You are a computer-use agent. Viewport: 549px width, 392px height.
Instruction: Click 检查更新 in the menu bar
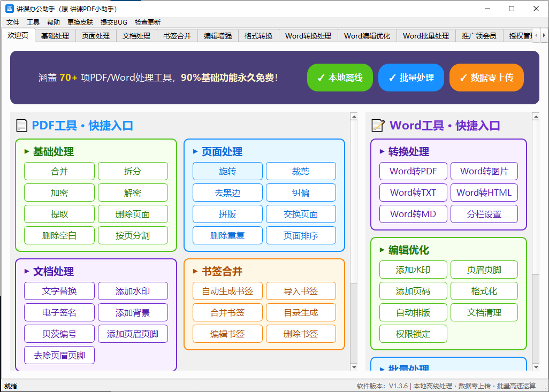148,22
